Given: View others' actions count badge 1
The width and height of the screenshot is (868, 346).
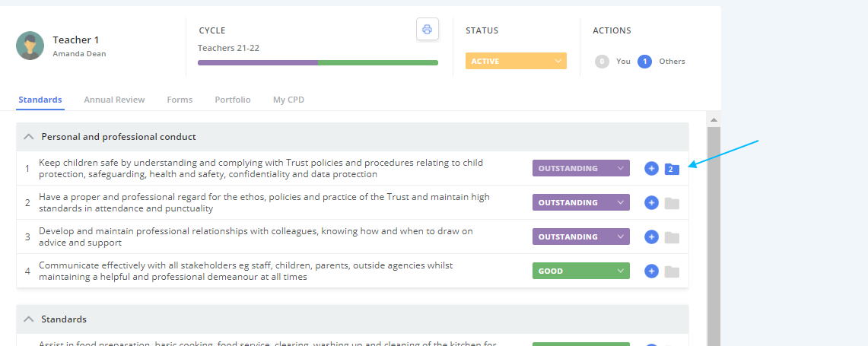Looking at the screenshot, I should point(644,62).
